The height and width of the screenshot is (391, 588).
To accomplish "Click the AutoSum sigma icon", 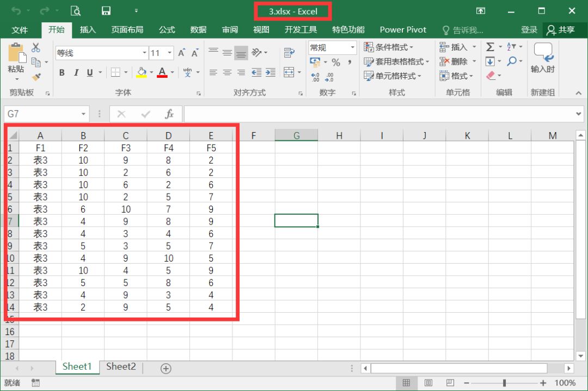I will [490, 47].
